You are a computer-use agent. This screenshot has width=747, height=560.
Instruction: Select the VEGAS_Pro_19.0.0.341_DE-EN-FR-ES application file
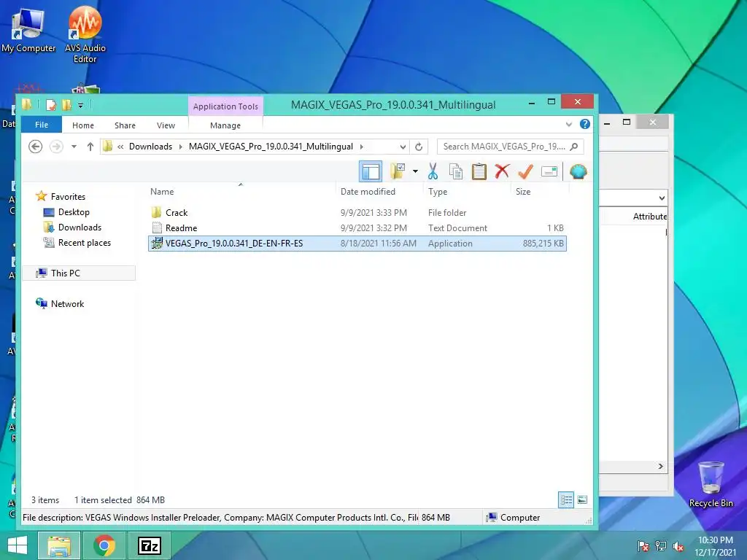(x=357, y=244)
